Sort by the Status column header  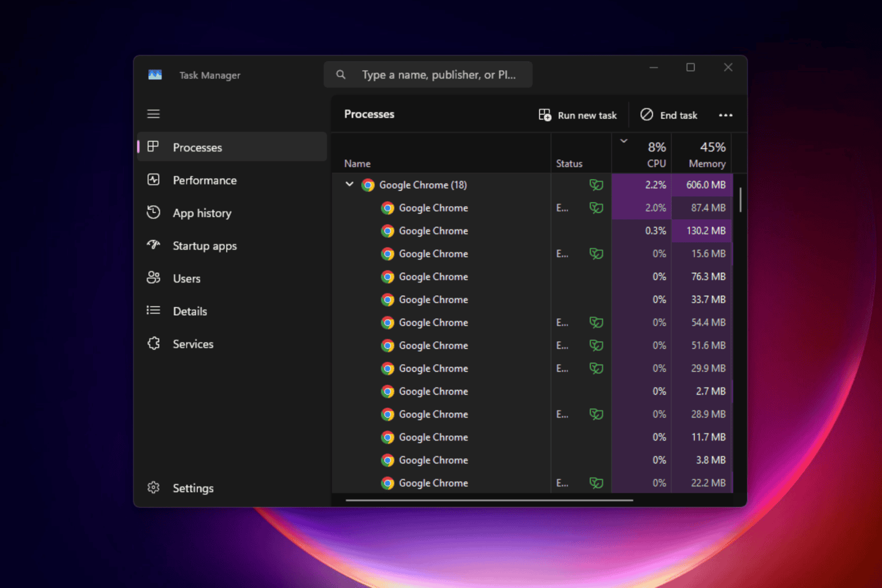[581, 153]
